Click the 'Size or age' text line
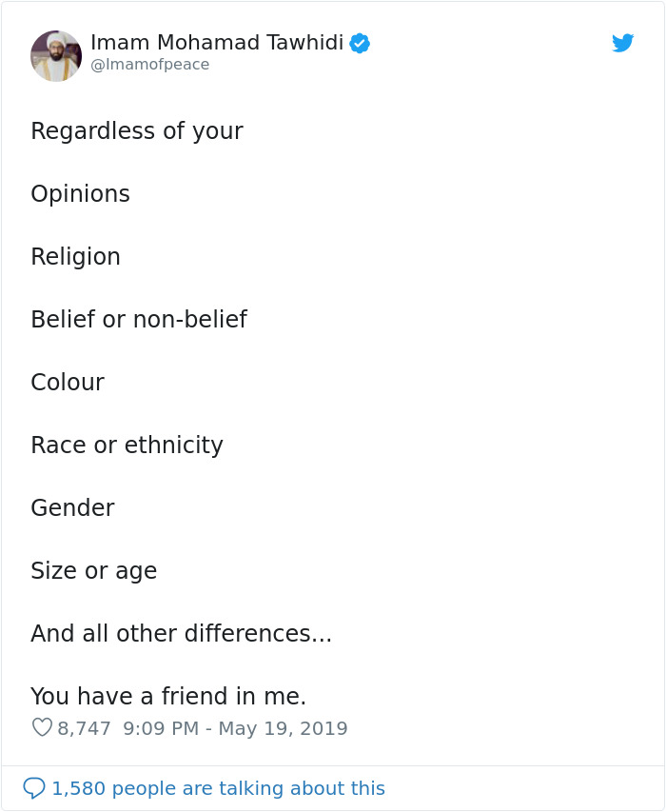The height and width of the screenshot is (812, 666). pyautogui.click(x=93, y=571)
